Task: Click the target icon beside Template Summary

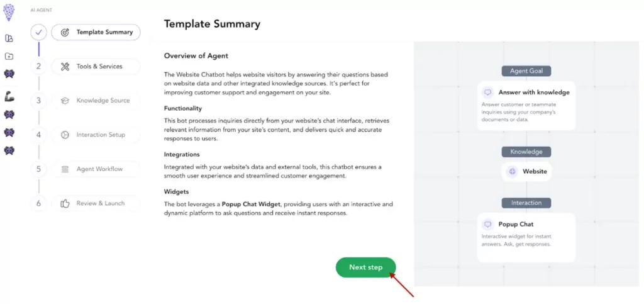Action: click(65, 32)
